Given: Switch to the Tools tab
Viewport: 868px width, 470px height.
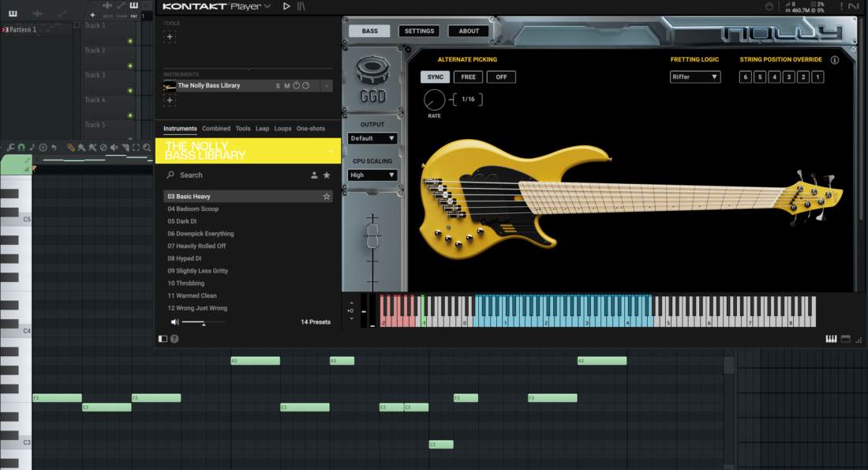Looking at the screenshot, I should [243, 129].
